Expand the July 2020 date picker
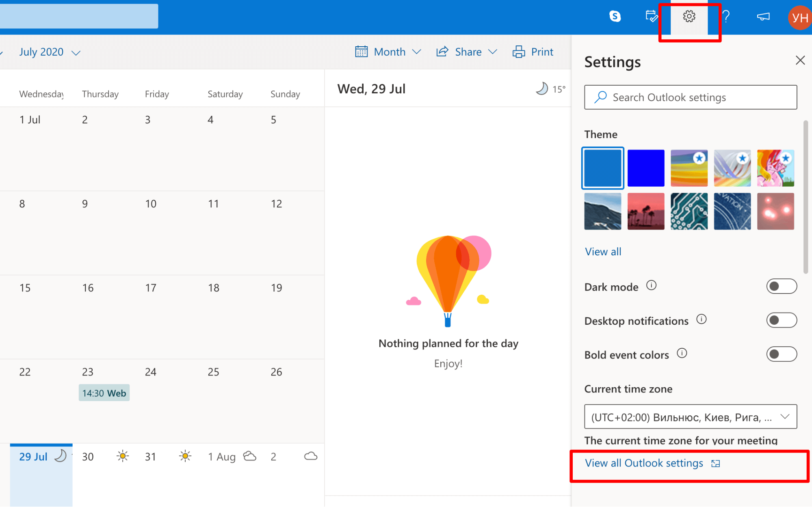The height and width of the screenshot is (507, 812). tap(49, 52)
